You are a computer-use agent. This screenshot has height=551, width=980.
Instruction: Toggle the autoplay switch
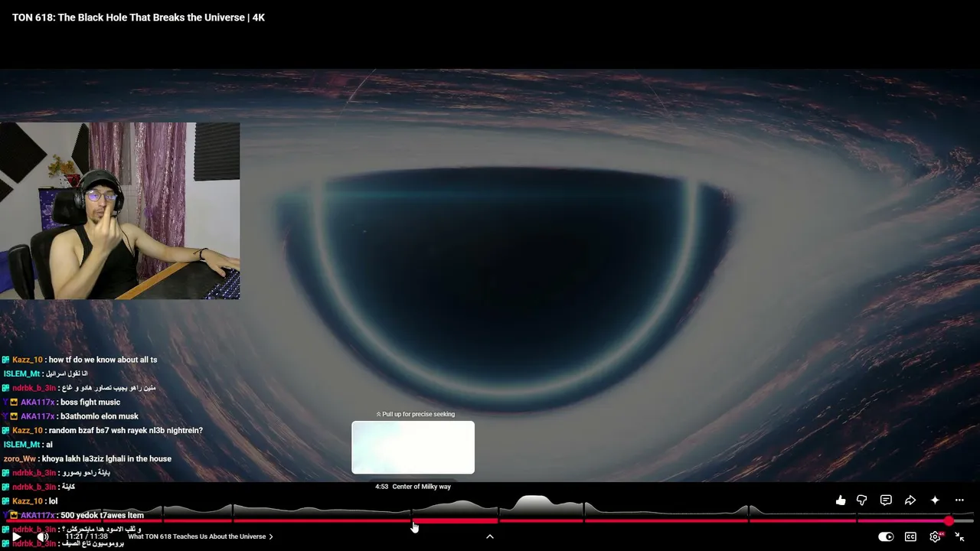click(886, 536)
